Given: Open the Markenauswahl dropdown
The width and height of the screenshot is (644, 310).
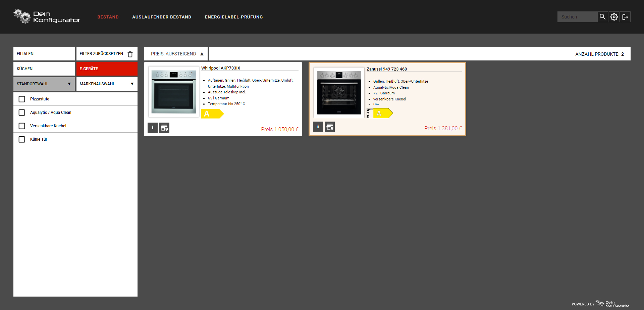Looking at the screenshot, I should pyautogui.click(x=107, y=84).
